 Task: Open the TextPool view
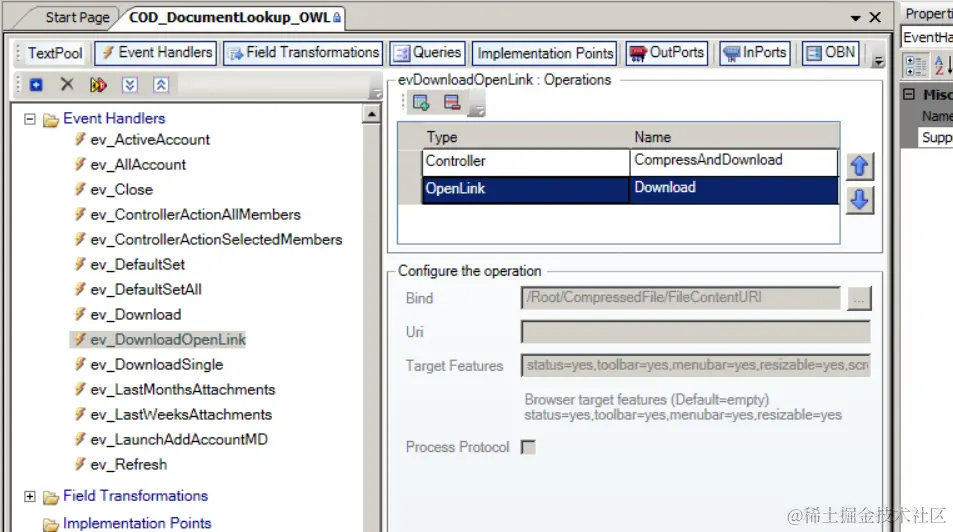tap(55, 53)
